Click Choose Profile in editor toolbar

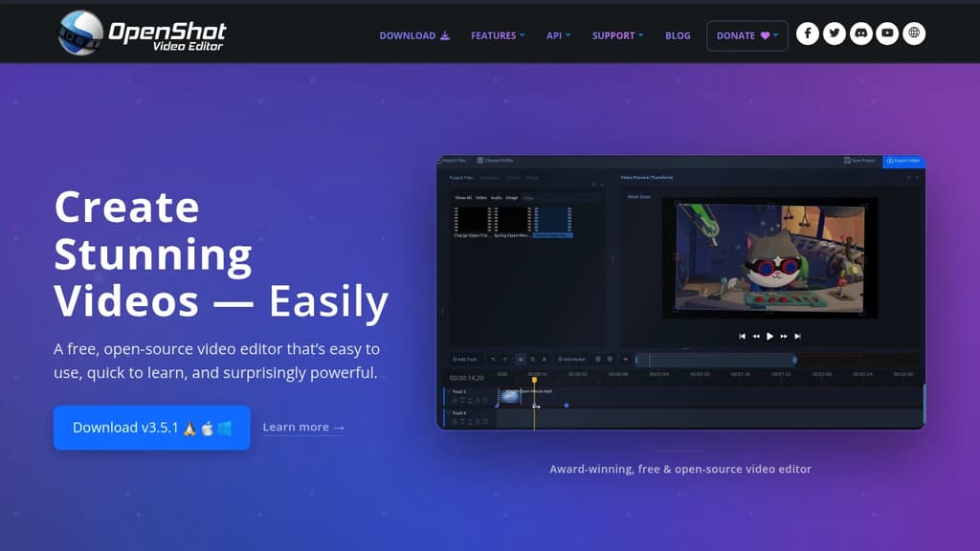coord(495,161)
